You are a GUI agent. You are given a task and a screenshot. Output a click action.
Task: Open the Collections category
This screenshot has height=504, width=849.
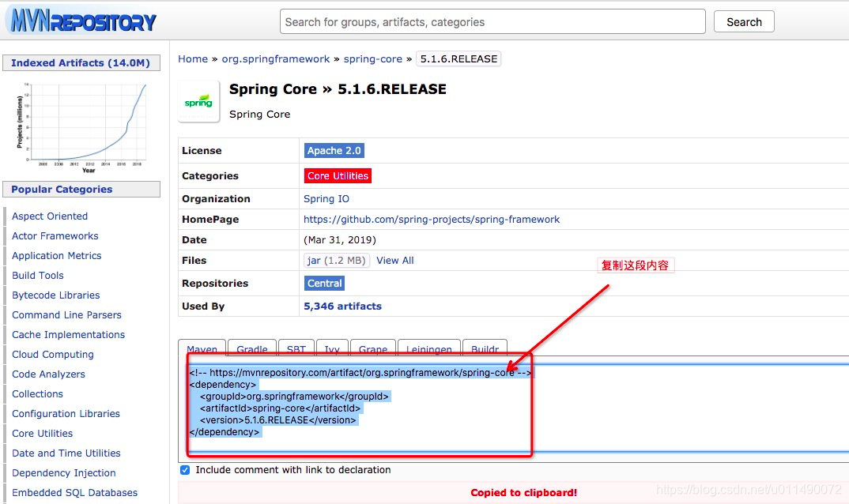click(37, 394)
